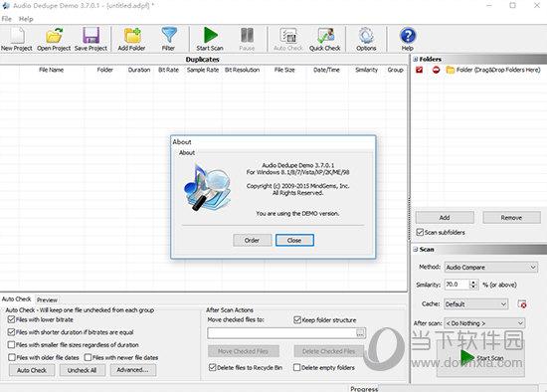Viewport: 547px width, 392px height.
Task: Sort by the Duration column header
Action: point(139,70)
